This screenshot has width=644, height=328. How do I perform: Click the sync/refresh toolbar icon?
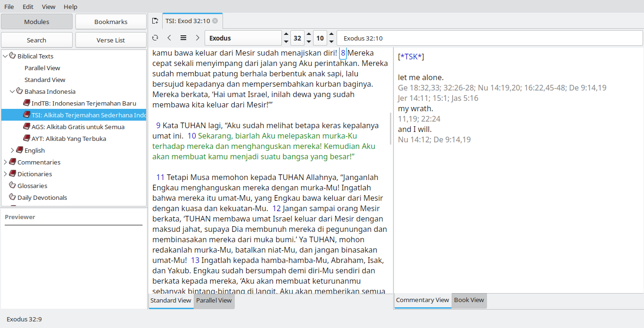tap(155, 38)
